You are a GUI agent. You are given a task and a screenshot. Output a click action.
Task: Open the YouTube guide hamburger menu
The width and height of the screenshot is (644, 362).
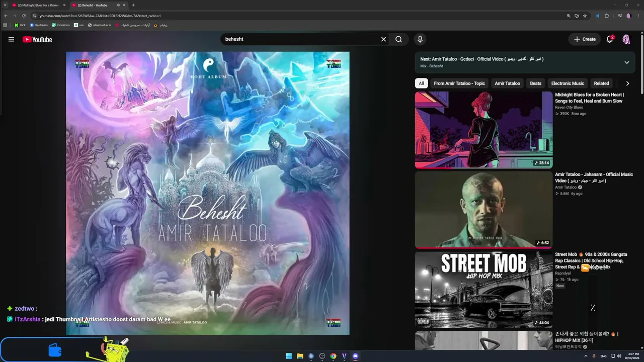(x=11, y=39)
